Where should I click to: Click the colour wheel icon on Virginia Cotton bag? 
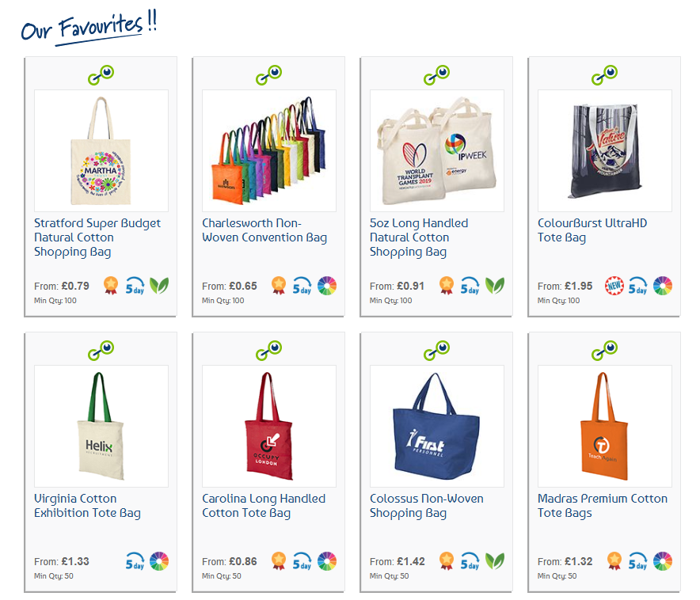point(159,561)
